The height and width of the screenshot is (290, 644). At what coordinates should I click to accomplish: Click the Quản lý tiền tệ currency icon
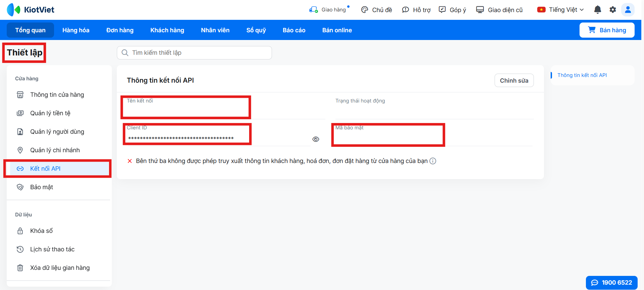pos(20,113)
